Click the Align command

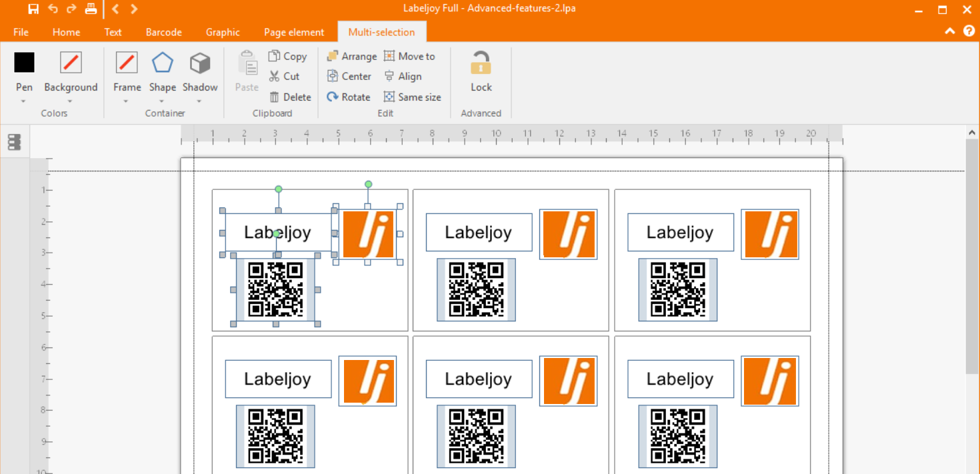pyautogui.click(x=403, y=77)
